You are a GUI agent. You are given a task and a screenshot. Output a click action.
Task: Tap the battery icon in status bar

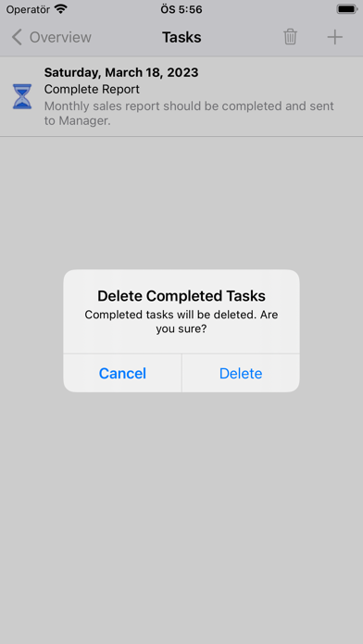[346, 9]
